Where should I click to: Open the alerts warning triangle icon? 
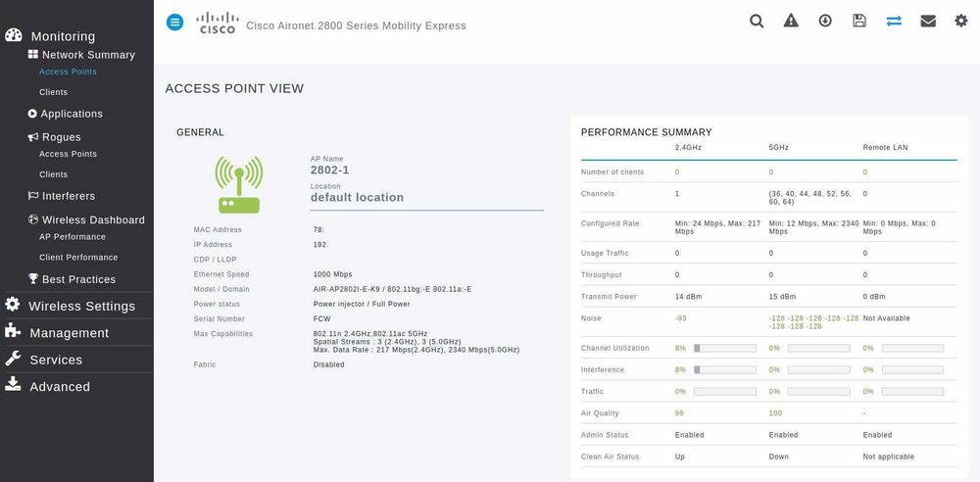coord(791,21)
